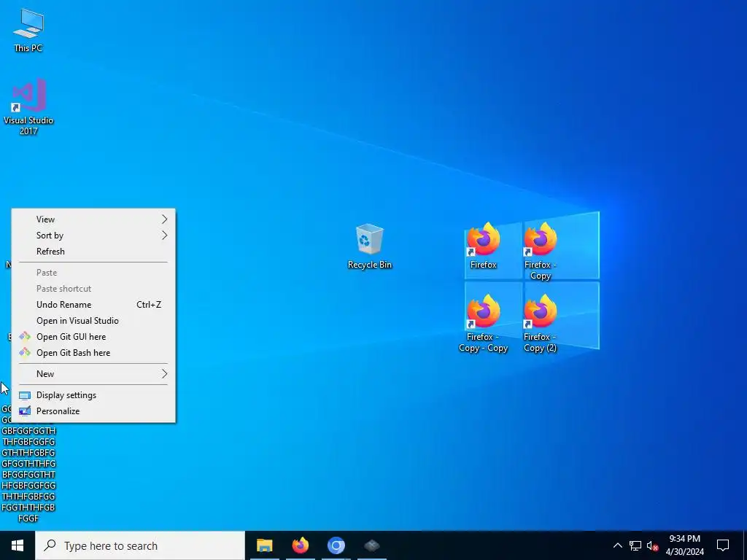Open Display settings from context menu
The image size is (747, 560).
click(x=93, y=395)
